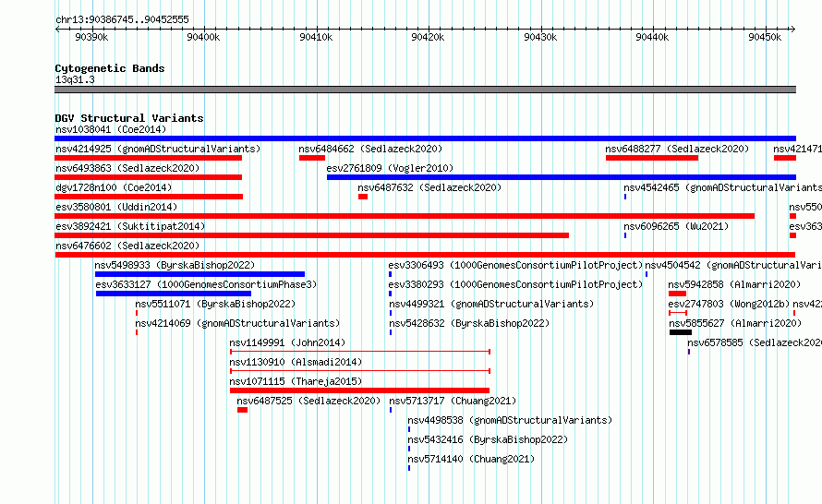Open nsv1130910 (Alsmadi2014) label
This screenshot has width=822, height=504.
296,362
